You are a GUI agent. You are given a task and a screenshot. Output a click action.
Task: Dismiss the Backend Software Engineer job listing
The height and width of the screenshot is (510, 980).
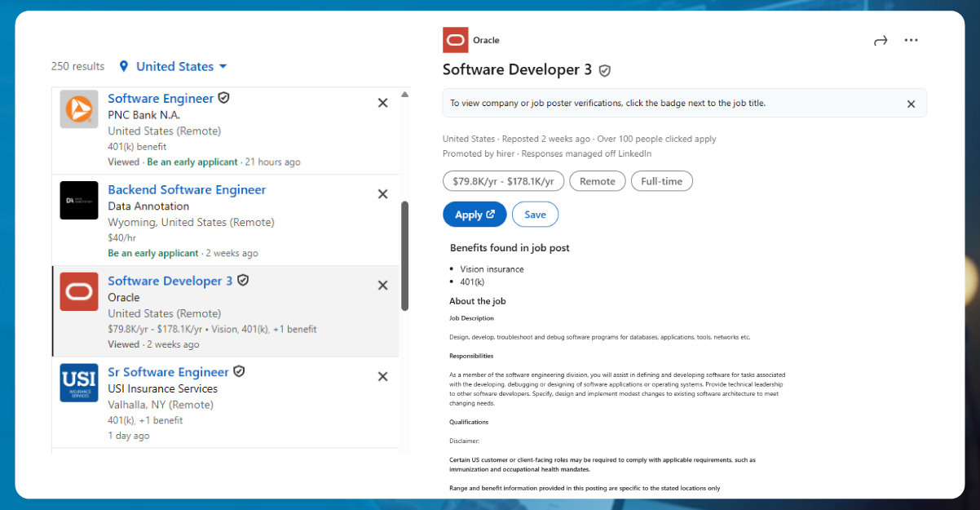point(382,194)
